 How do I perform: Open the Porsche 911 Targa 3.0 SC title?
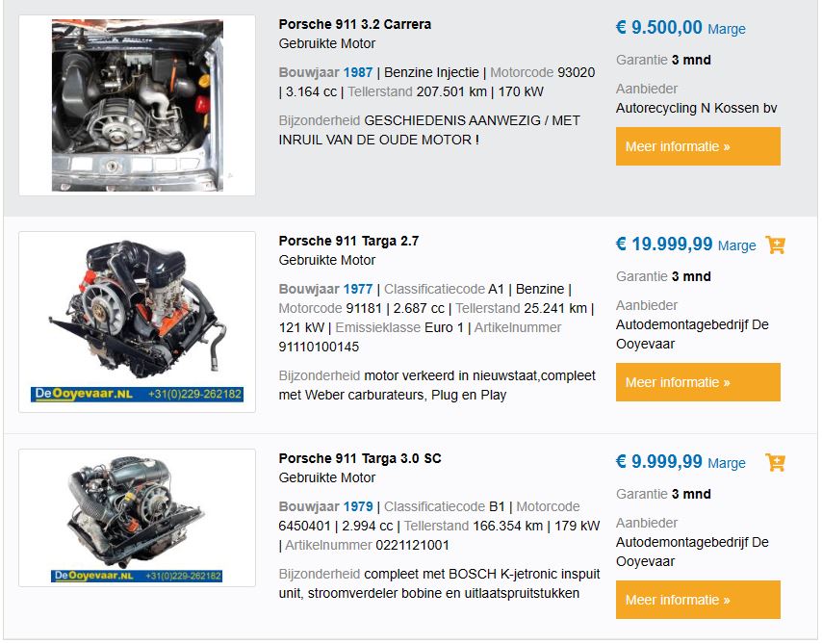360,458
